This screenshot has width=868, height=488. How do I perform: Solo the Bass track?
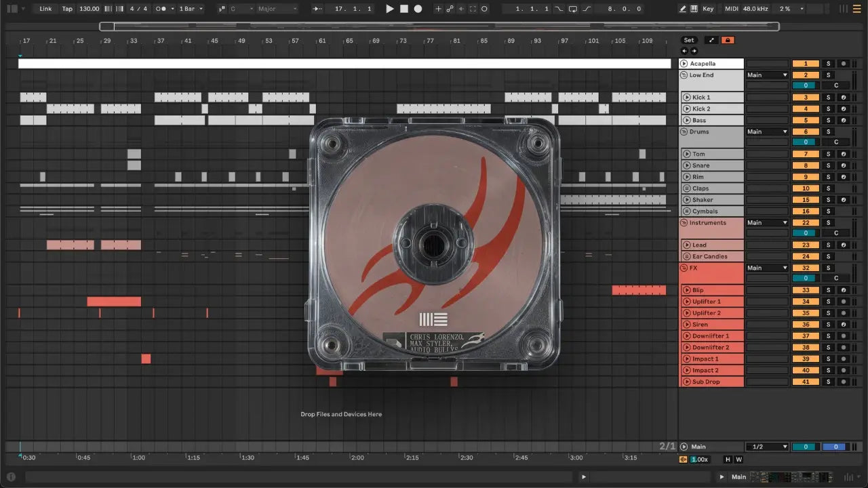[x=828, y=121]
